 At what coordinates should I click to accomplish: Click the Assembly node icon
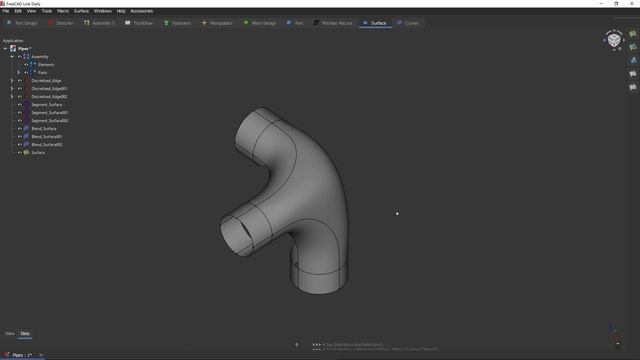27,57
